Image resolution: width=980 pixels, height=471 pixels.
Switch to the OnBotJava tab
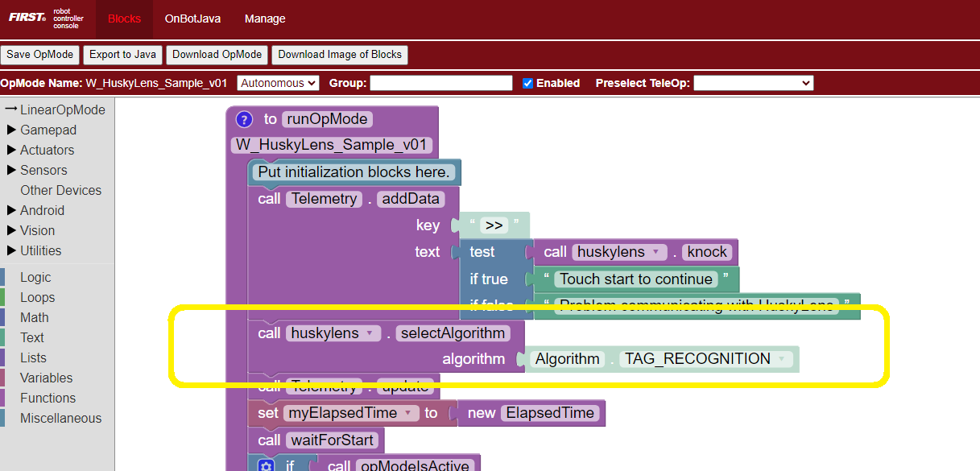(x=192, y=19)
